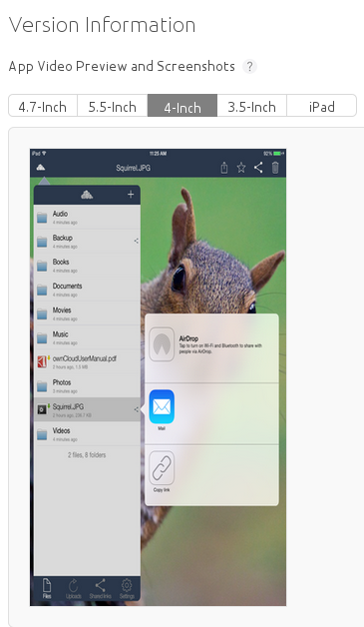Image resolution: width=364 pixels, height=627 pixels.
Task: Select the 4-Inch tab
Action: click(x=182, y=106)
